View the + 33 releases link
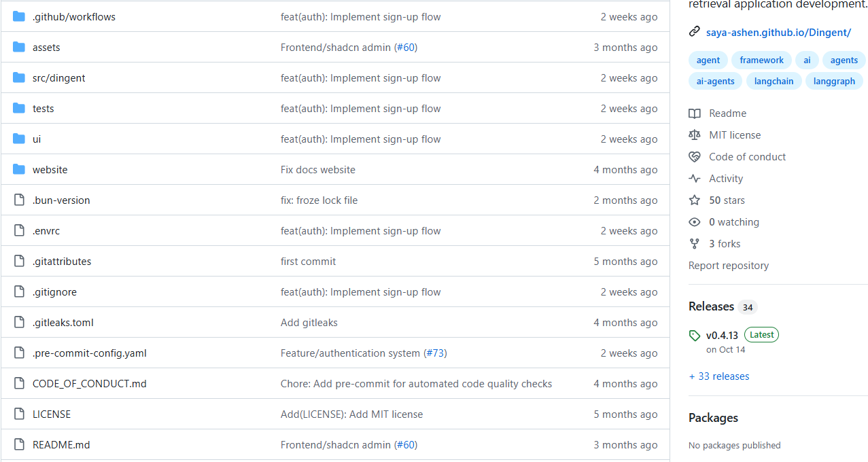This screenshot has width=868, height=462. pyautogui.click(x=718, y=376)
